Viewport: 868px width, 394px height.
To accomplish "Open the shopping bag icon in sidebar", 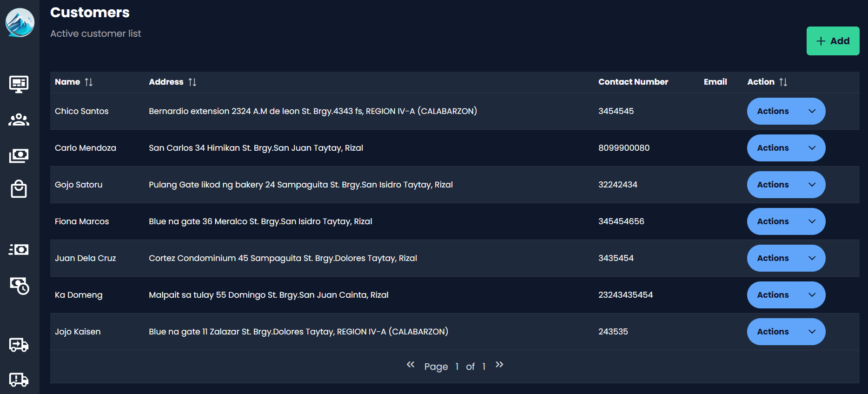I will point(19,189).
